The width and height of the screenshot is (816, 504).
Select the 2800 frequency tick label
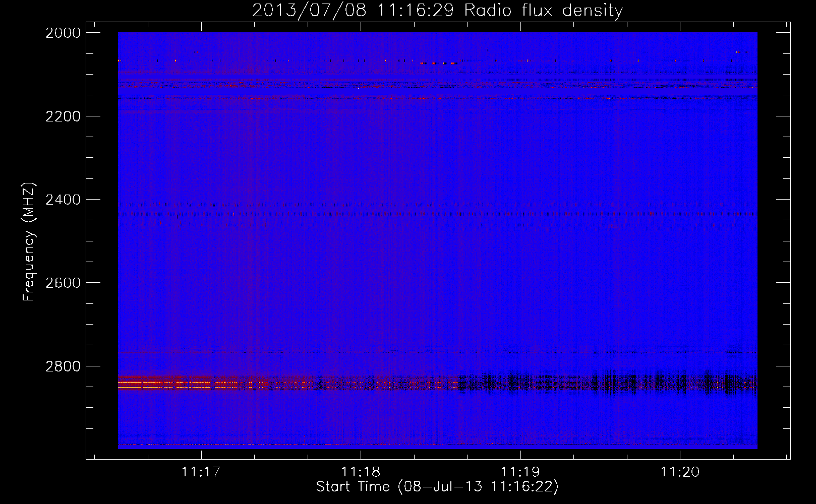[63, 366]
